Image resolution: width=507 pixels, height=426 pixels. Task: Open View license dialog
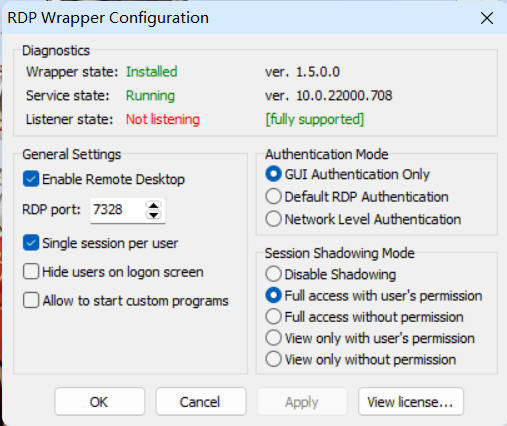pos(411,401)
